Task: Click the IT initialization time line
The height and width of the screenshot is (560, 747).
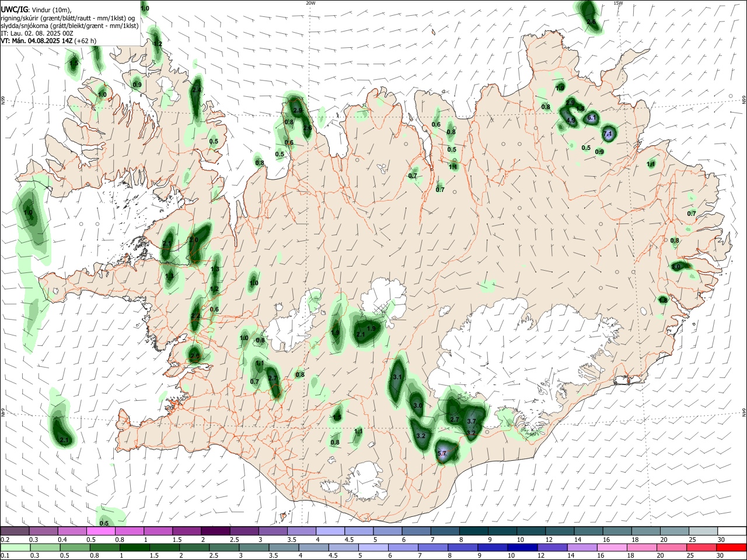Action: pos(37,33)
